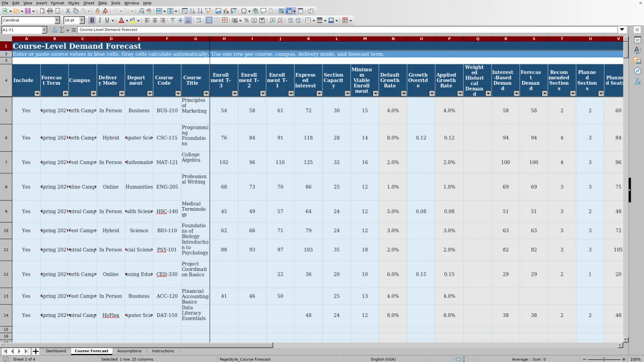Click the 100% zoom level
The width and height of the screenshot is (644, 362).
(635, 359)
